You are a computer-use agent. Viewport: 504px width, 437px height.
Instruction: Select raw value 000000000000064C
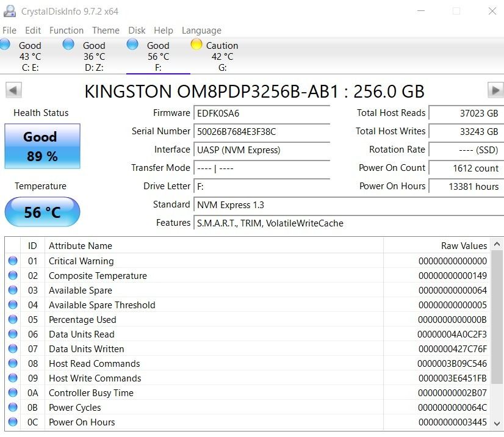click(452, 408)
